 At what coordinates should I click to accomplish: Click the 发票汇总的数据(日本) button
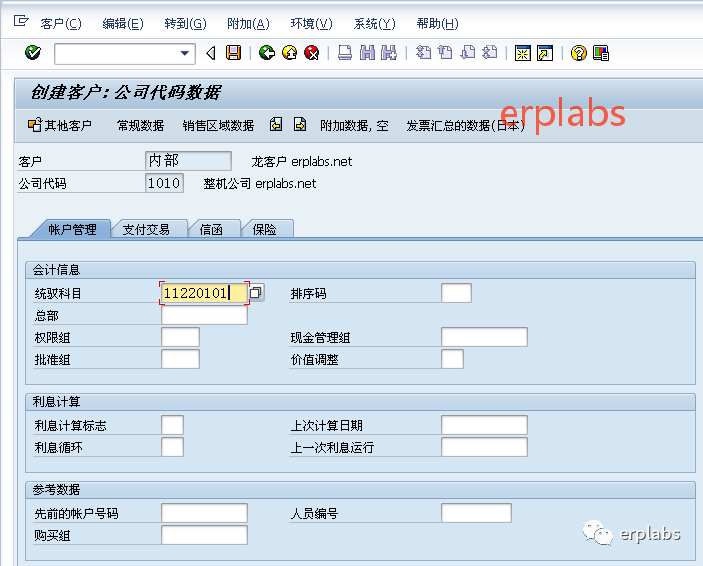pos(465,126)
